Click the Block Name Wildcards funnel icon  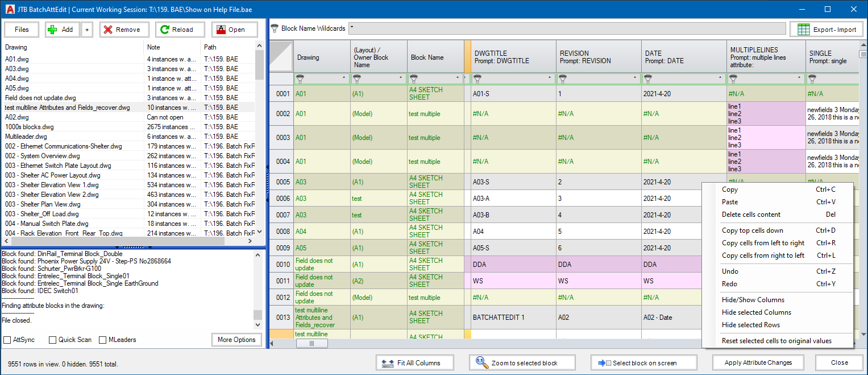275,28
